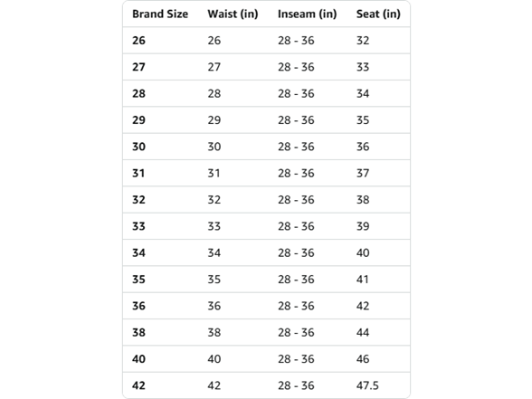532x399 pixels.
Task: Click the seat value 39
Action: point(363,226)
